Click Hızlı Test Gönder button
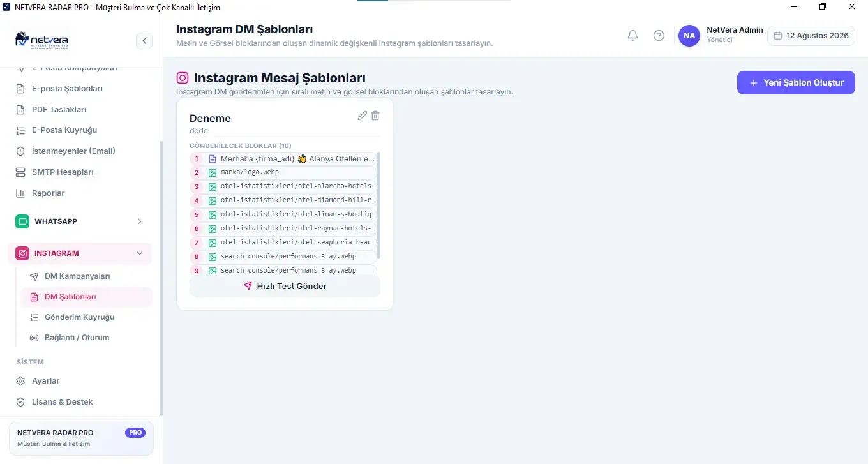868x464 pixels. 285,286
